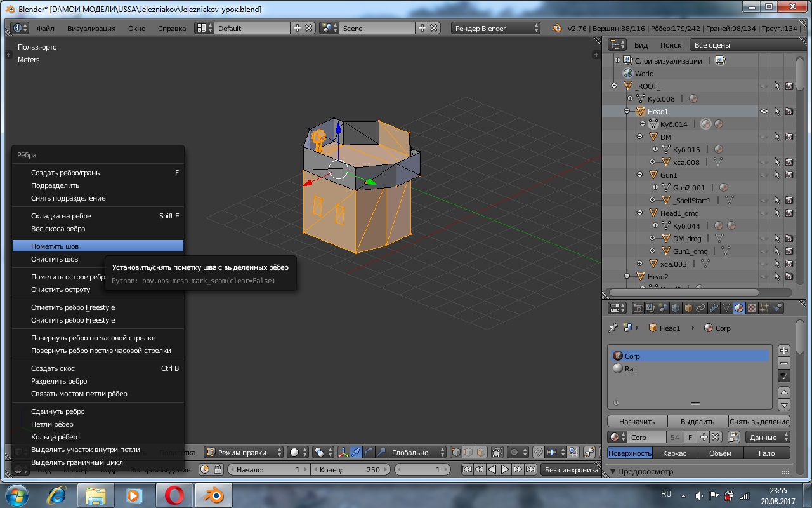Open the Файл menu
812x508 pixels.
click(x=45, y=29)
